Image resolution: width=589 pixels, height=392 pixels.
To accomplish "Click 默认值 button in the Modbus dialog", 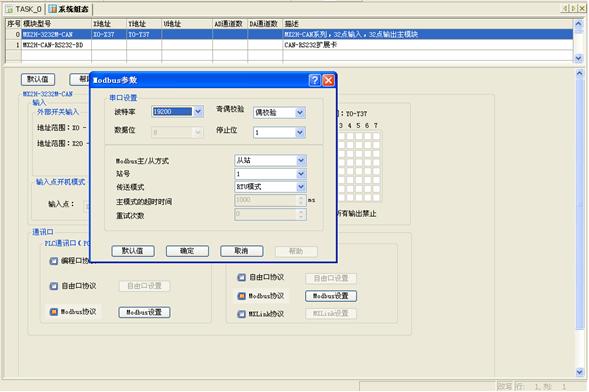I will pyautogui.click(x=133, y=251).
